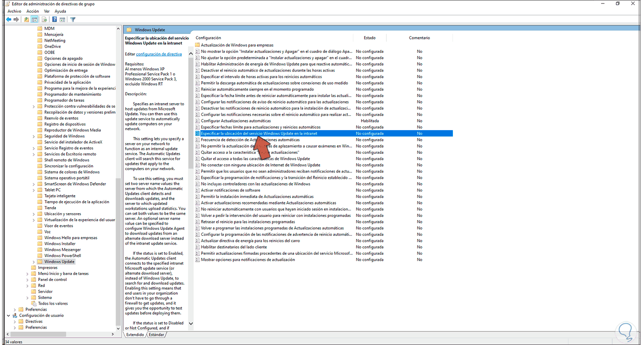Select Especificar la ubicación del servicio Windows Update policy

[323, 134]
